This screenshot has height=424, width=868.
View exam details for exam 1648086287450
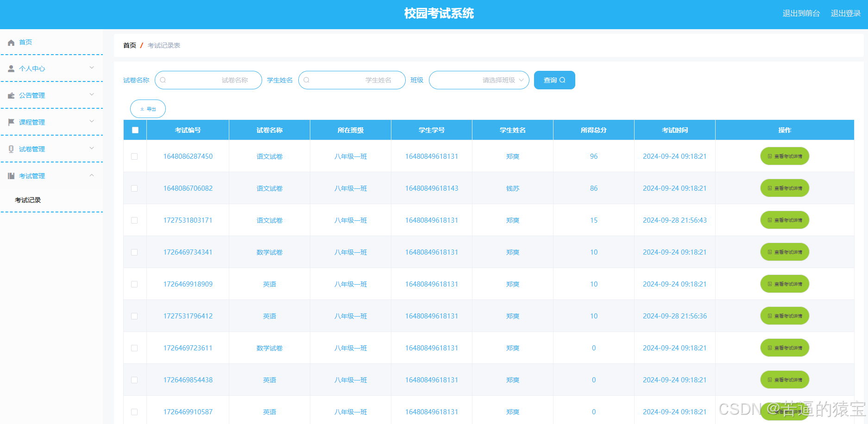[x=785, y=156]
